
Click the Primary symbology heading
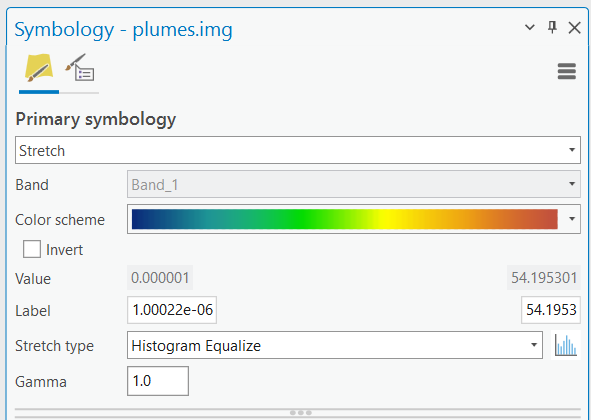coord(96,120)
